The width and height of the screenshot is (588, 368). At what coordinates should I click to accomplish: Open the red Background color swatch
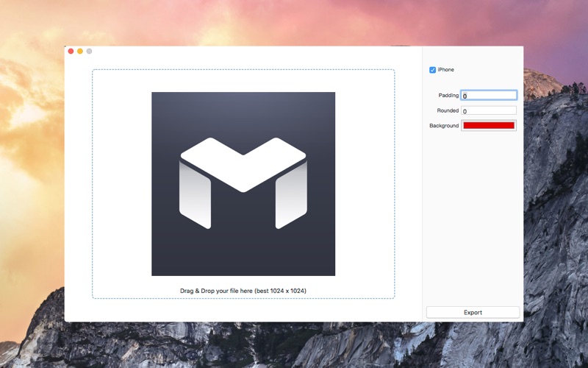pos(489,125)
